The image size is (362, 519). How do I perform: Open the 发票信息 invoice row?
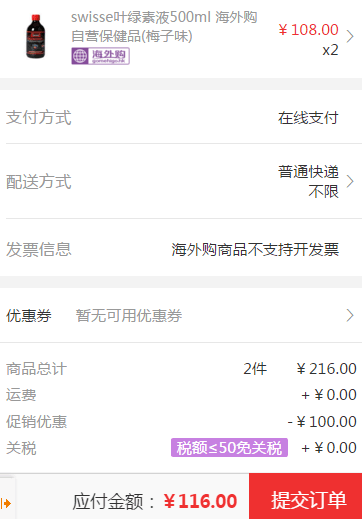pos(181,249)
